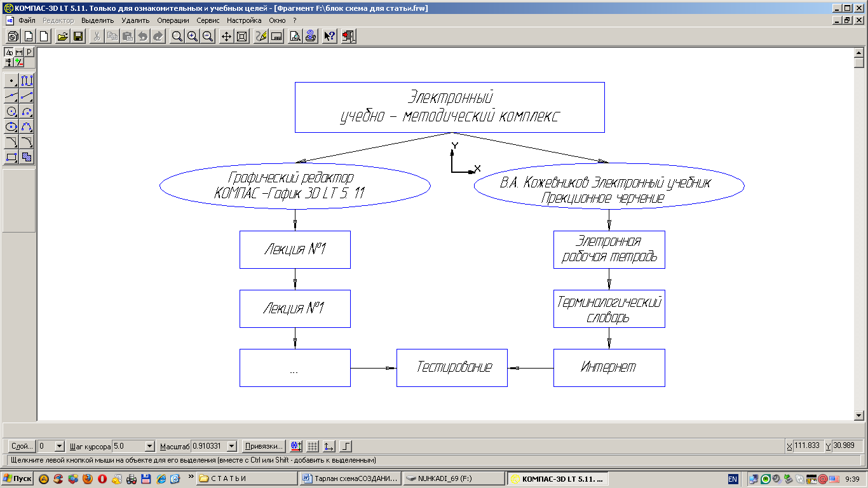Open the Окно menu
The image size is (868, 488).
point(277,20)
